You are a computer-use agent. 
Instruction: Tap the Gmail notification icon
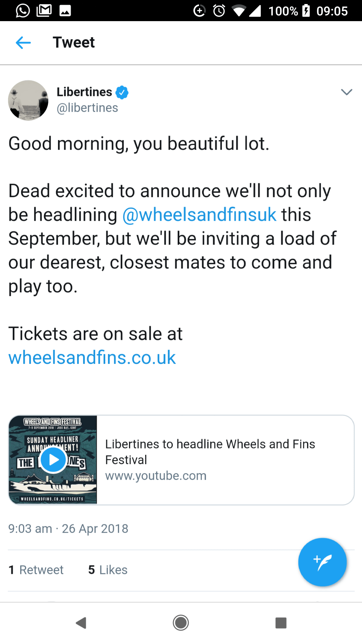(44, 11)
